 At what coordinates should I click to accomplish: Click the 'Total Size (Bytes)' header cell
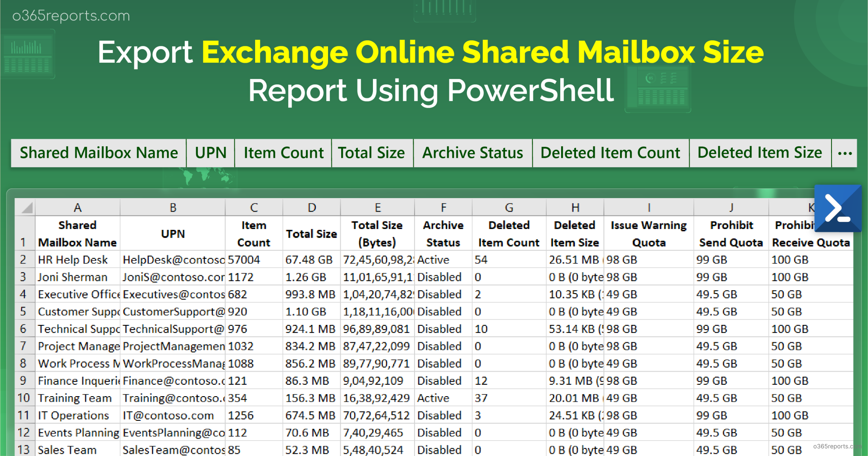click(x=378, y=234)
